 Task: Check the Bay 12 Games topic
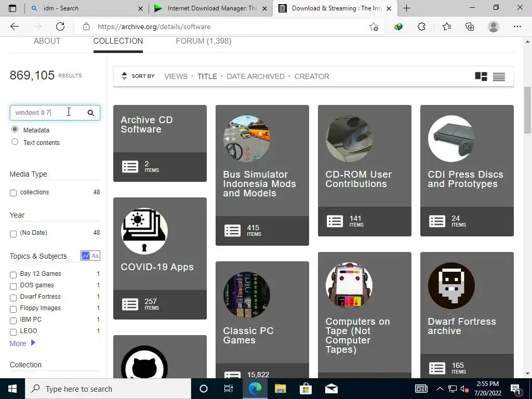point(13,275)
